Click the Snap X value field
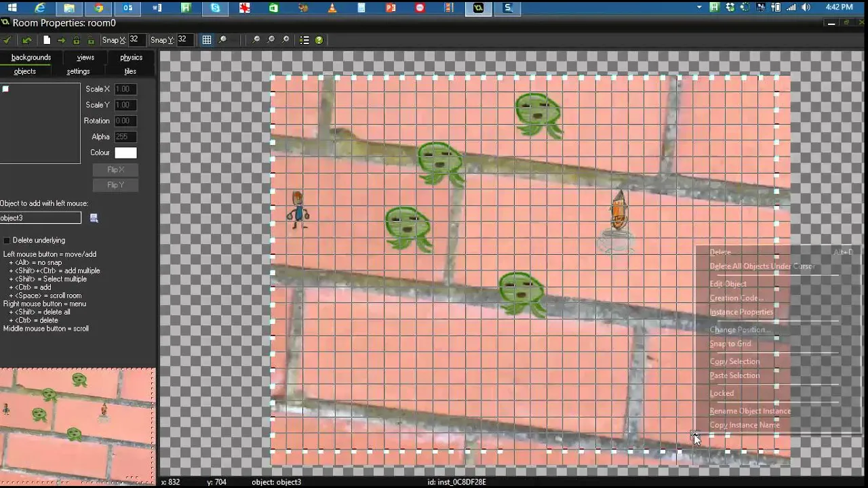The width and height of the screenshot is (868, 488). pyautogui.click(x=137, y=40)
